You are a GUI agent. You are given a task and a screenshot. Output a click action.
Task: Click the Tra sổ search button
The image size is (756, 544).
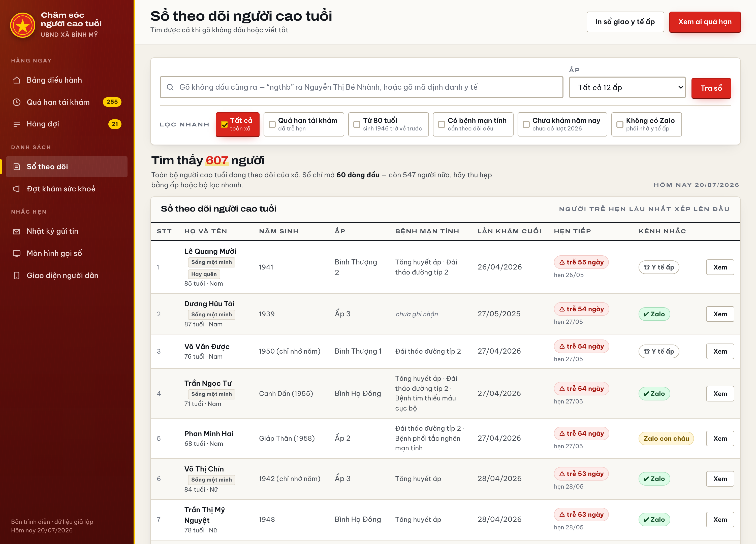point(711,88)
